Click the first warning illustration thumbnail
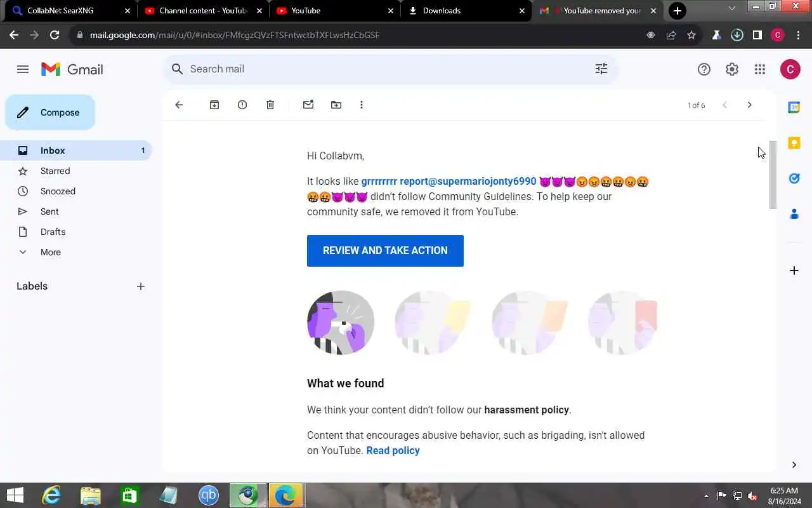This screenshot has height=508, width=812. click(341, 323)
